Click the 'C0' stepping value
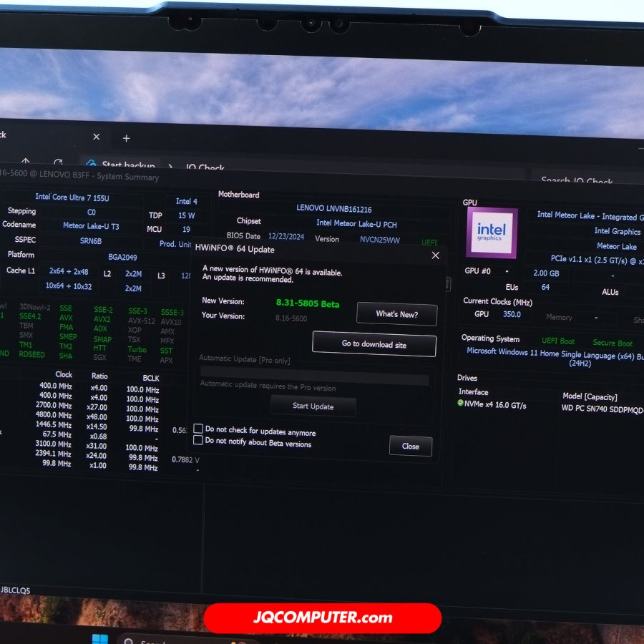The height and width of the screenshot is (644, 644). coord(91,212)
